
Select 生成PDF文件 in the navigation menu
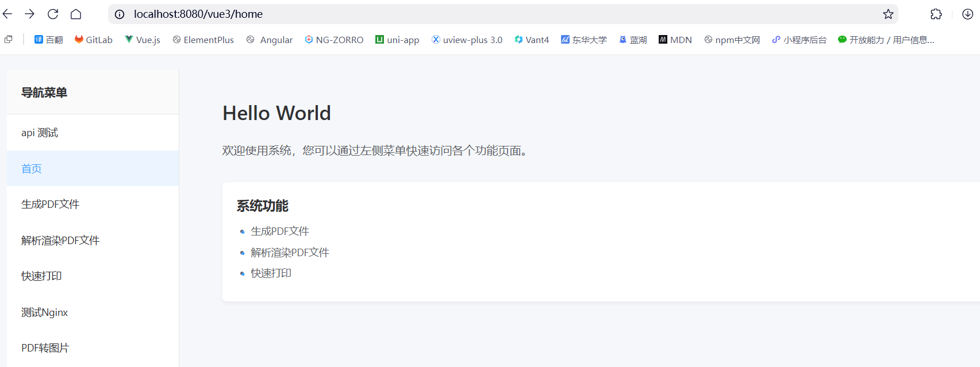93,204
